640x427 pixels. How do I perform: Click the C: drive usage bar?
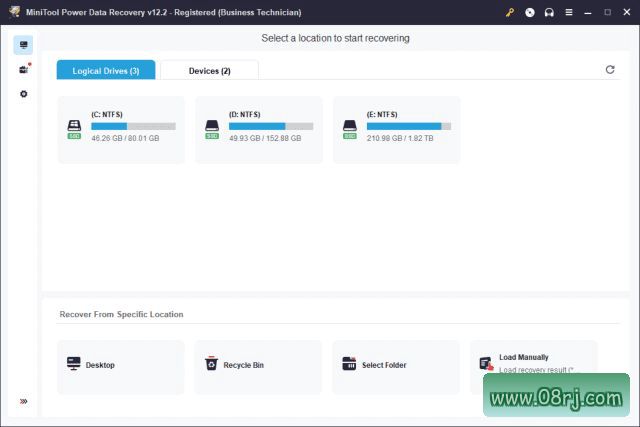click(133, 126)
